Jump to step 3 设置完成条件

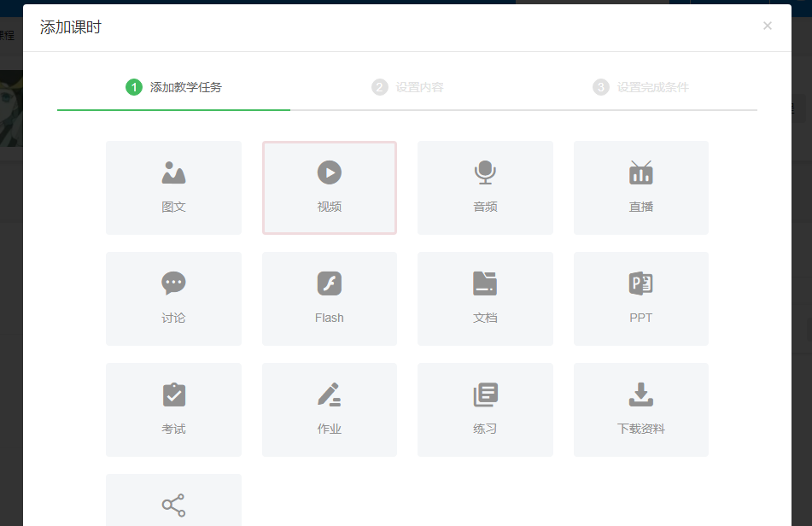coord(641,87)
